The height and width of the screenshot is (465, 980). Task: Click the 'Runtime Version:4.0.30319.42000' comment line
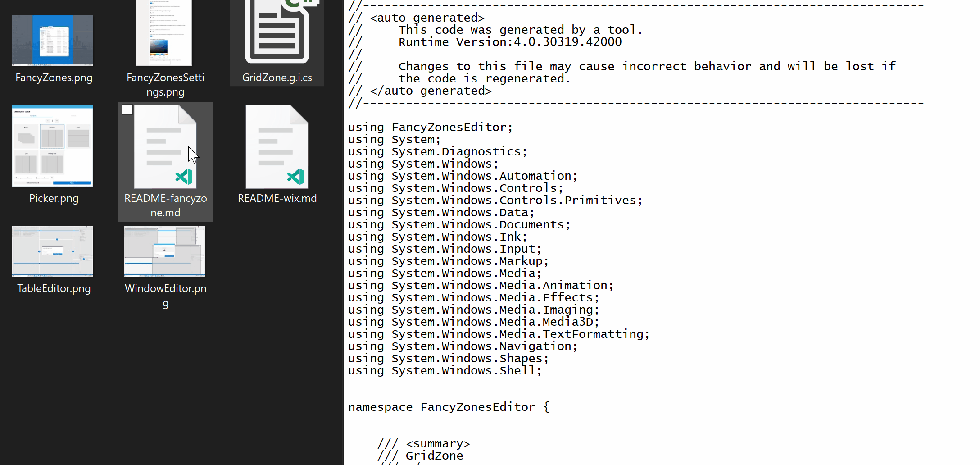[510, 42]
